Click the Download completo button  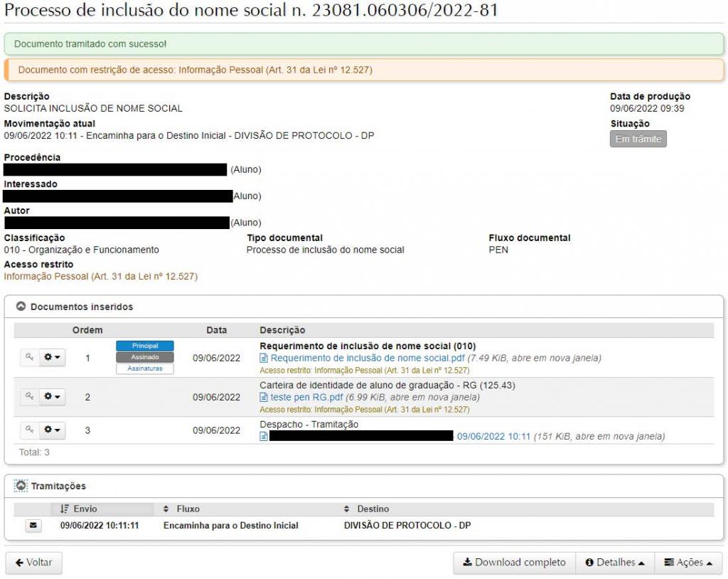[x=514, y=563]
